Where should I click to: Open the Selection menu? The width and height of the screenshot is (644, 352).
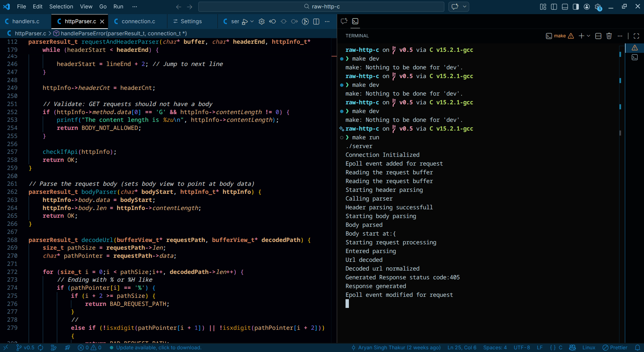(x=61, y=7)
